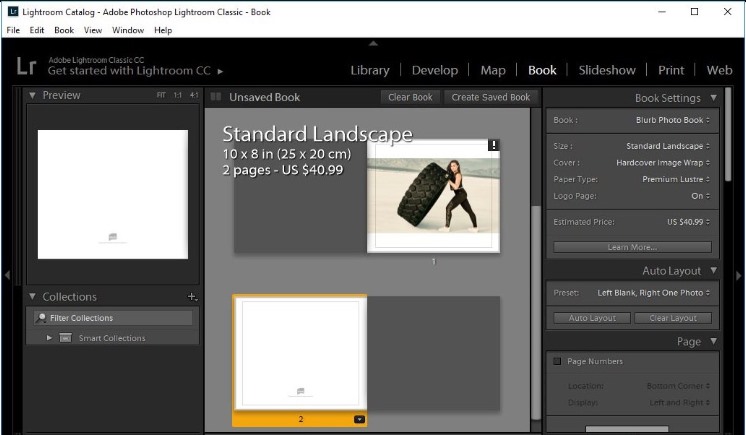Click the Get started with Lightroom CC arrow
This screenshot has height=435, width=746.
click(x=220, y=71)
